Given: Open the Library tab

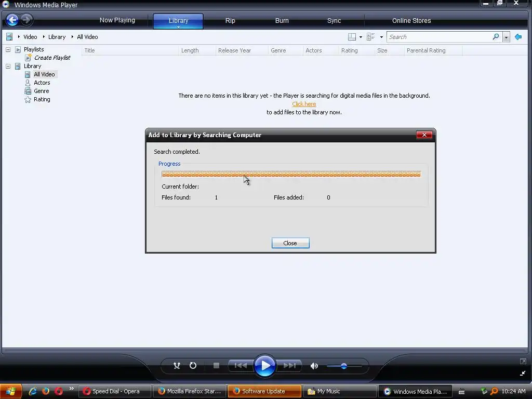Looking at the screenshot, I should pyautogui.click(x=178, y=21).
